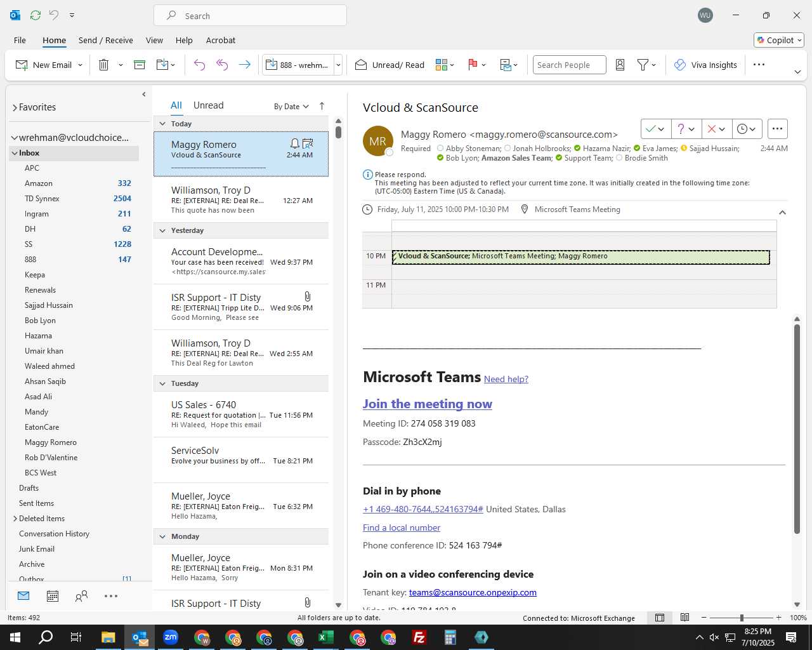812x650 pixels.
Task: Click the New Email icon
Action: click(22, 65)
